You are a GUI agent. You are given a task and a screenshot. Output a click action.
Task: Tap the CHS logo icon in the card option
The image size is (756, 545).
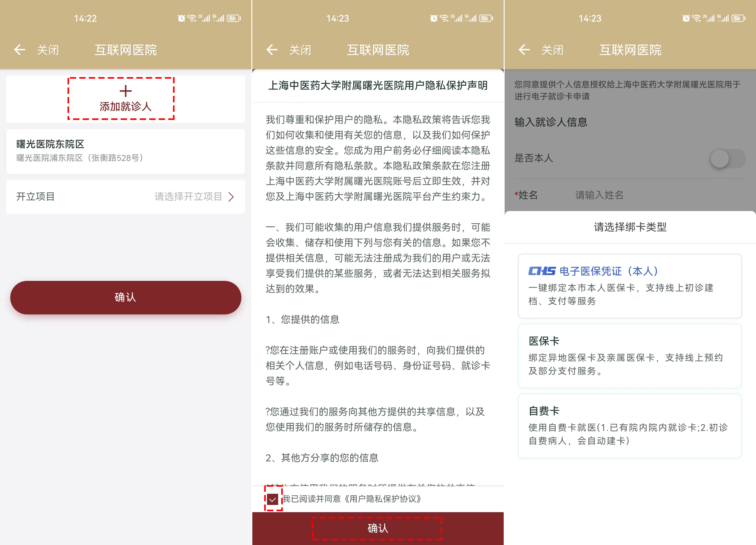point(542,271)
